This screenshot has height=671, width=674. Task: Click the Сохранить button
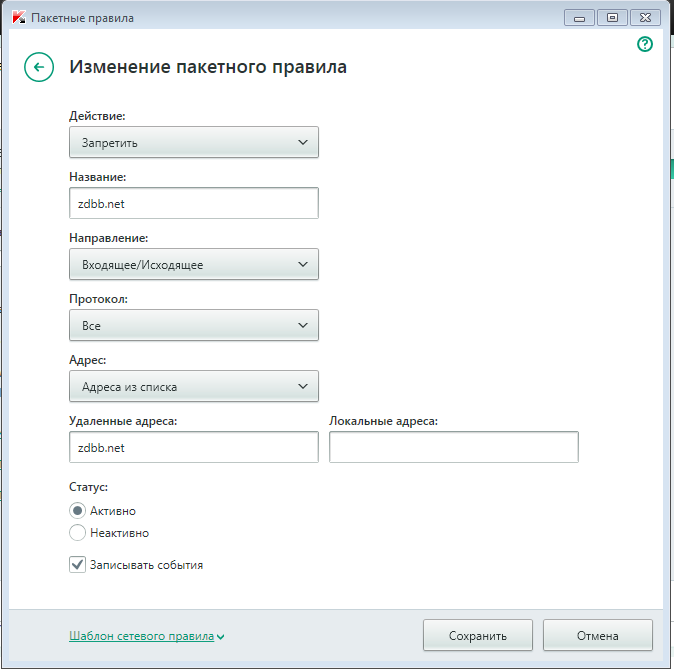tap(477, 635)
